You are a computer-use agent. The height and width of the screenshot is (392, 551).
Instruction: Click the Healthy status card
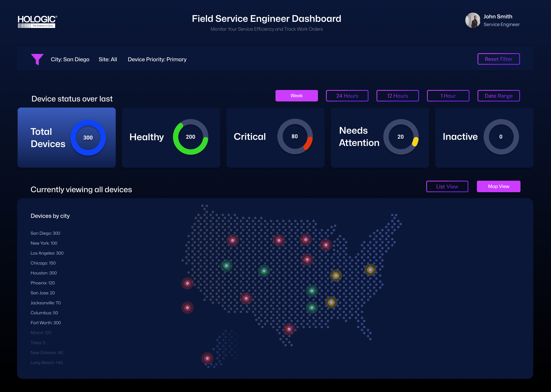click(x=171, y=138)
